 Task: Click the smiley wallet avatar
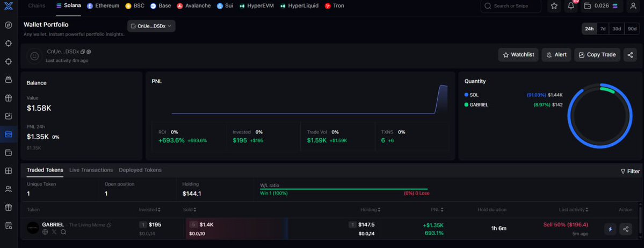[34, 55]
